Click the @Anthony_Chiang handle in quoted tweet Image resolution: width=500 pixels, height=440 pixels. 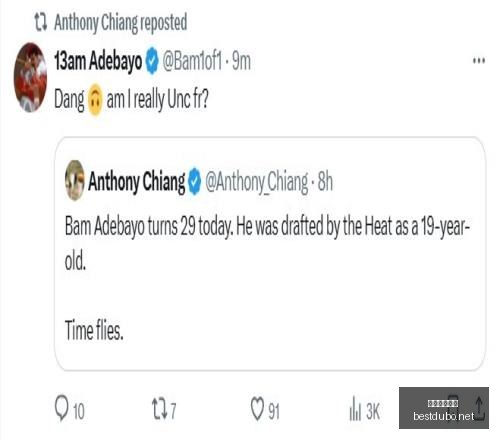257,182
